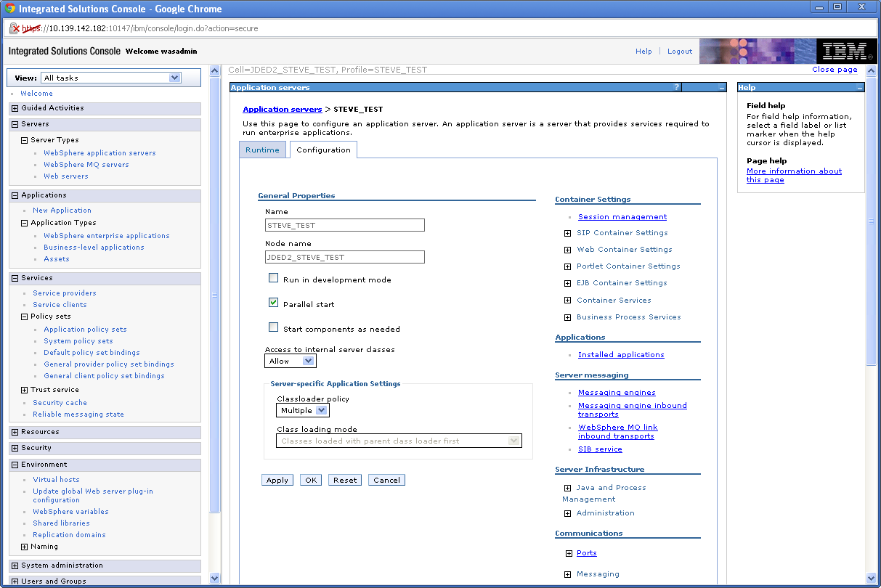Click the Node name field
The height and width of the screenshot is (588, 881).
pos(344,257)
